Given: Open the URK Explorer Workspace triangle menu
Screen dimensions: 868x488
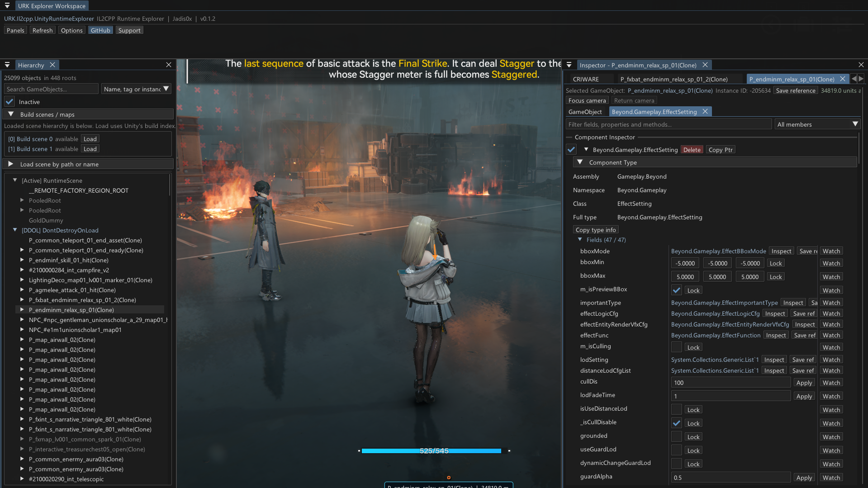Looking at the screenshot, I should point(7,5).
